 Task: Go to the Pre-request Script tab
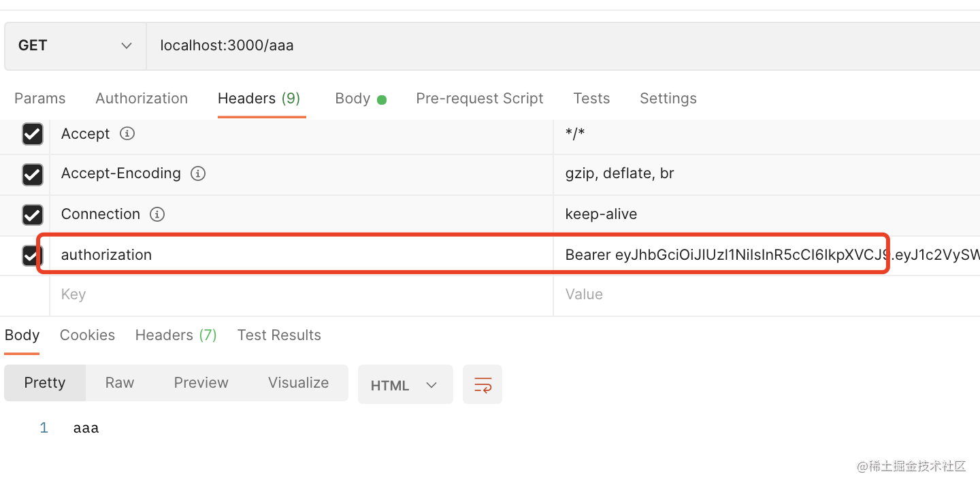click(x=480, y=99)
